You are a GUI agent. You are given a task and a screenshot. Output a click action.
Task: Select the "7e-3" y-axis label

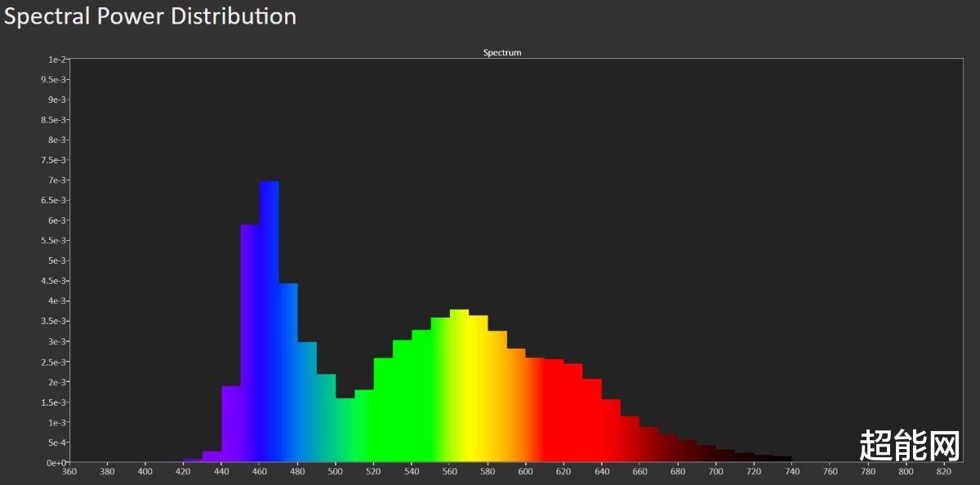point(56,180)
